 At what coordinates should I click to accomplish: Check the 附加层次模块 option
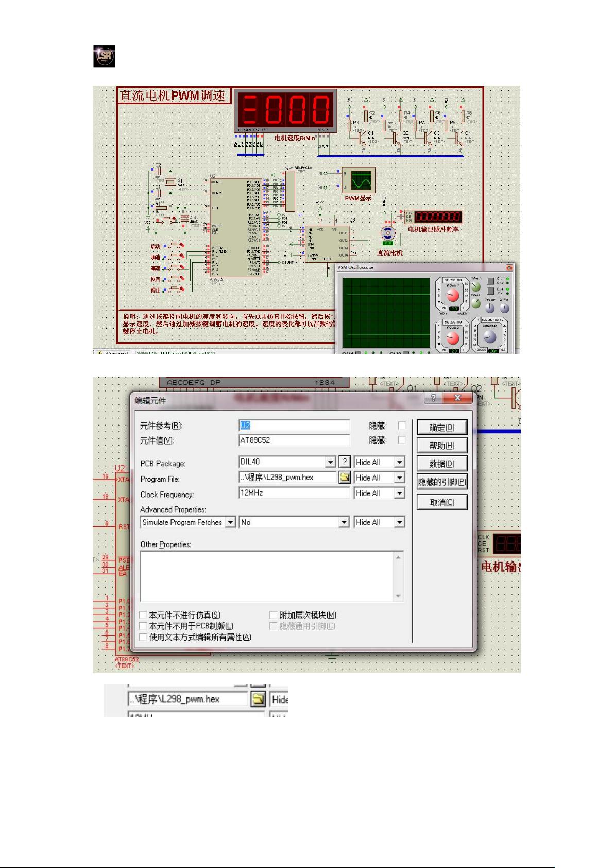tap(274, 615)
